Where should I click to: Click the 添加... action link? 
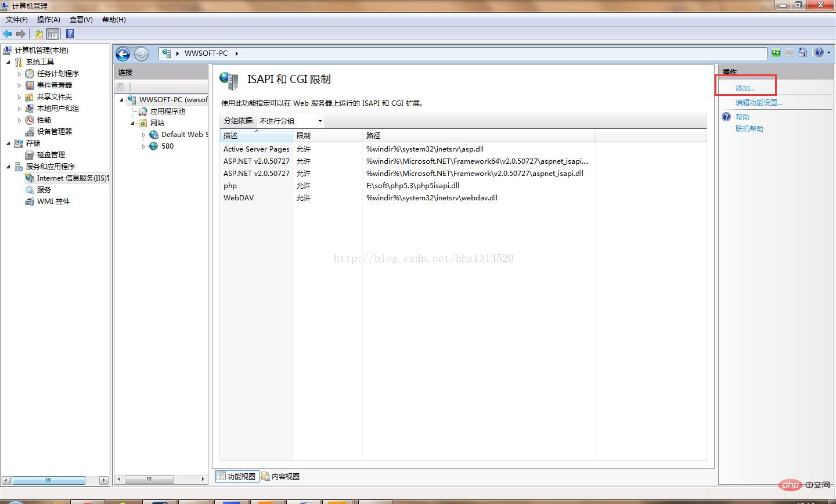point(745,88)
